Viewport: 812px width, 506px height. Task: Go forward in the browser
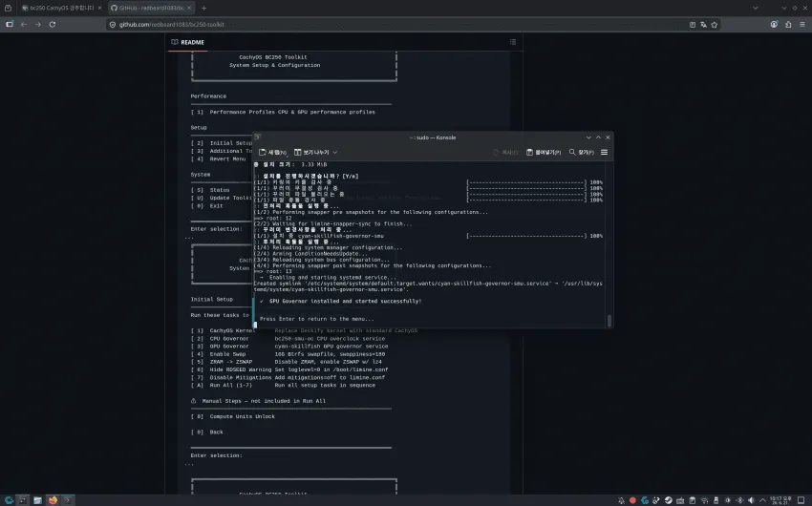pos(38,24)
